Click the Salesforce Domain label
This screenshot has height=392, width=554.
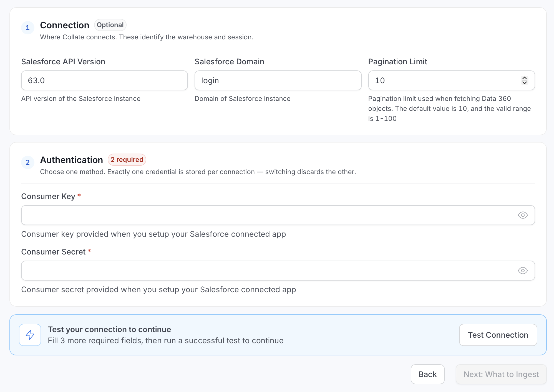(229, 62)
